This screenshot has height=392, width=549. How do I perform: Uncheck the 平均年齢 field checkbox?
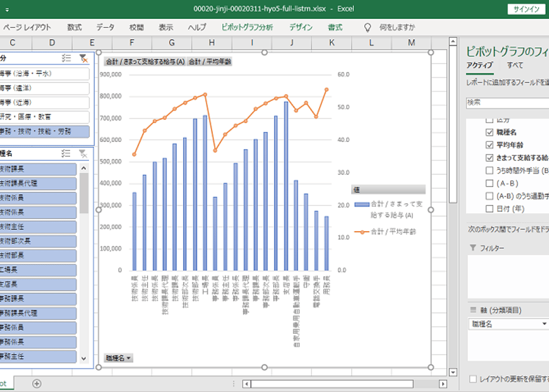click(x=490, y=145)
